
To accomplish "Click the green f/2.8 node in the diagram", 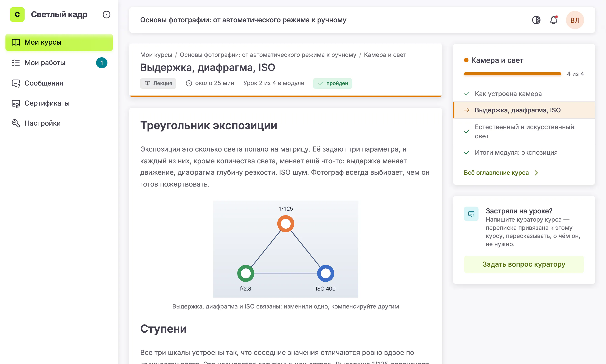I will coord(245,273).
